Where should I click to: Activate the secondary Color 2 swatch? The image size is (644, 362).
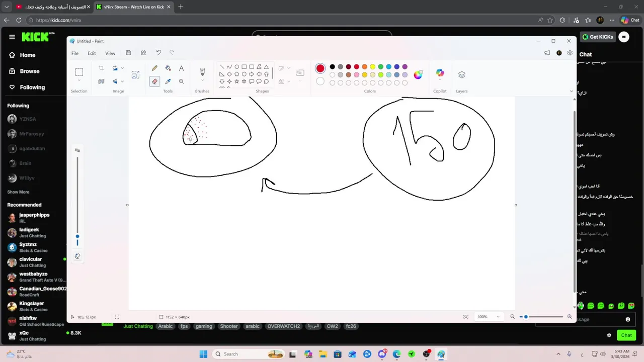click(320, 81)
